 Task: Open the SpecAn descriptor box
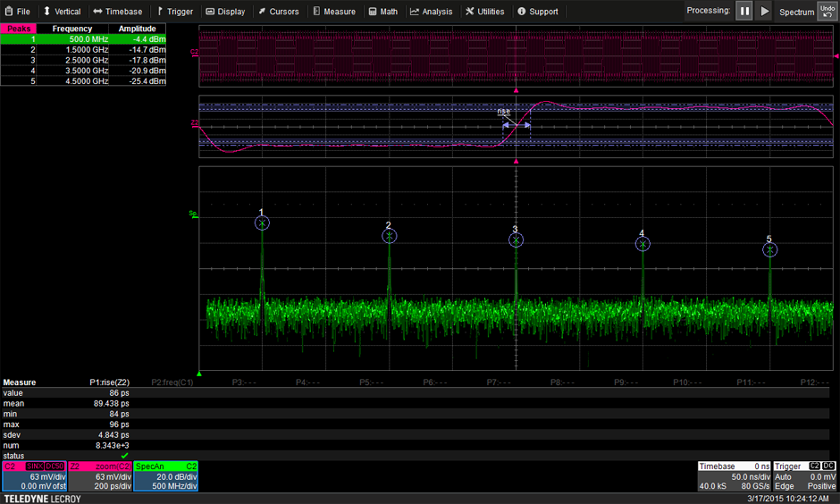166,476
